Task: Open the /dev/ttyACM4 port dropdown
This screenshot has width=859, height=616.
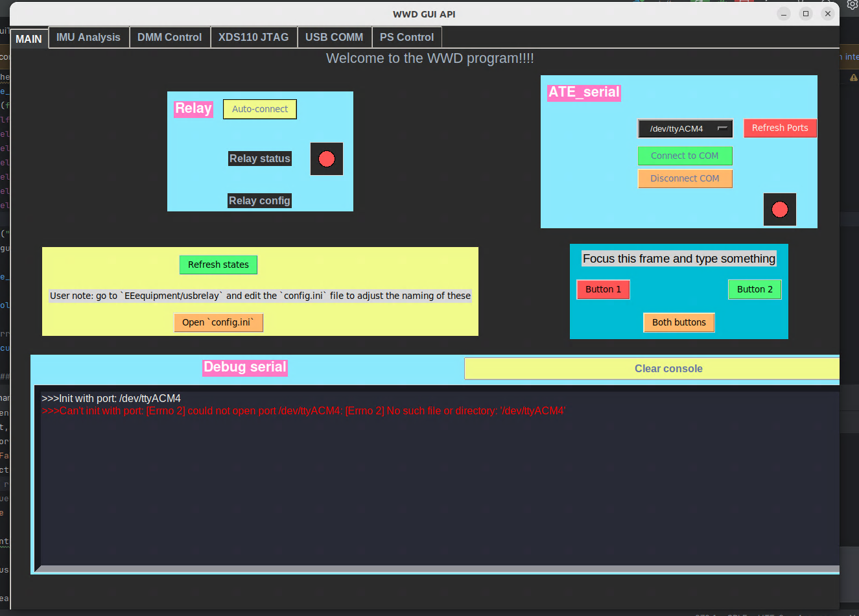Action: (x=685, y=128)
